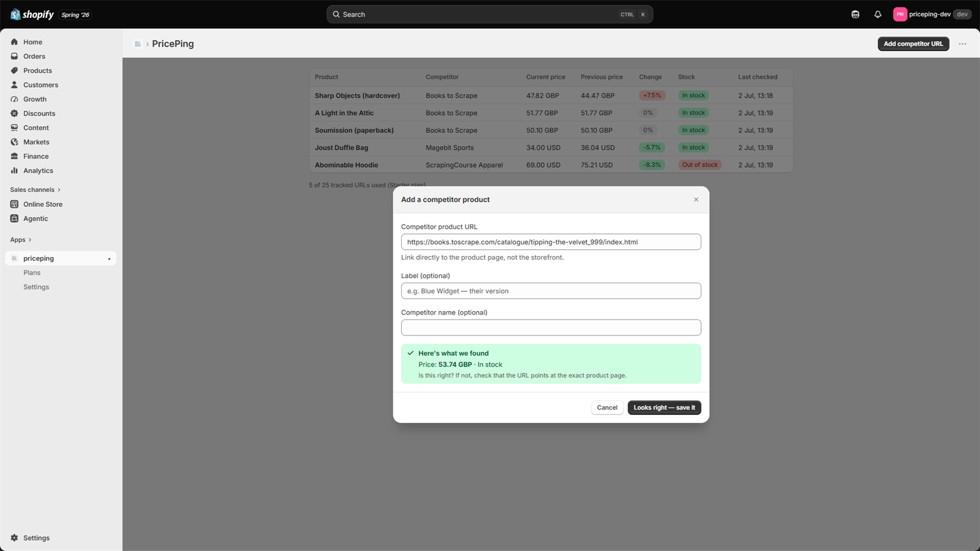Click the Settings gear icon at bottom
Image resolution: width=980 pixels, height=551 pixels.
[x=14, y=538]
